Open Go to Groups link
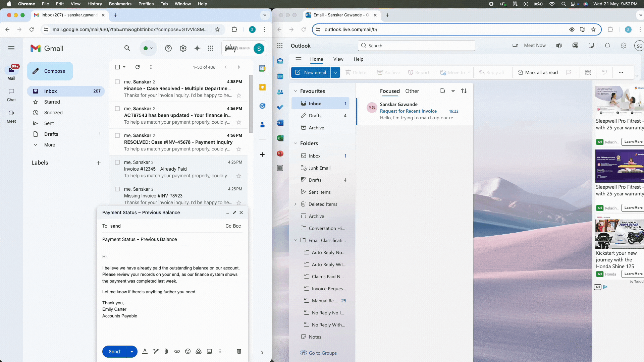The width and height of the screenshot is (644, 362). pos(322,353)
